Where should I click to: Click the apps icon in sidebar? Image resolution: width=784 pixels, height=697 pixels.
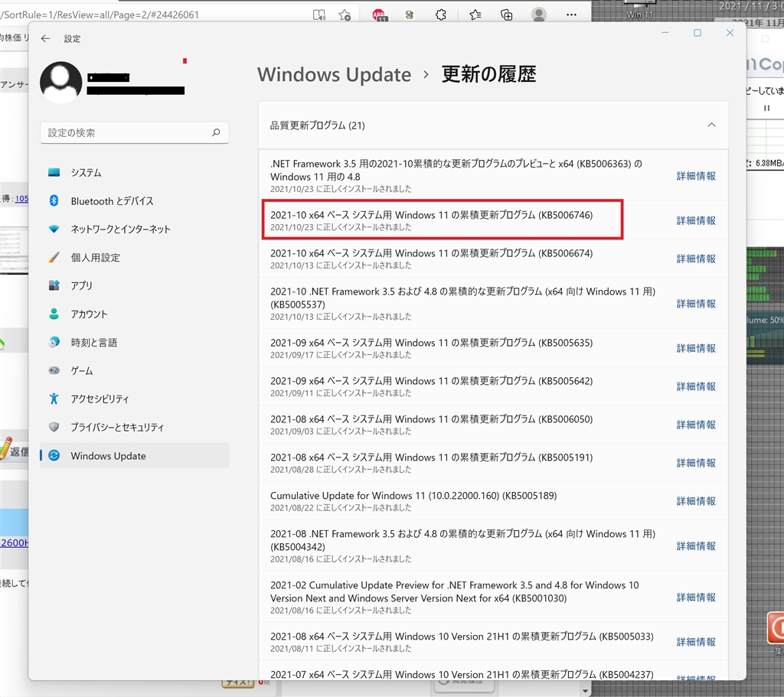54,285
